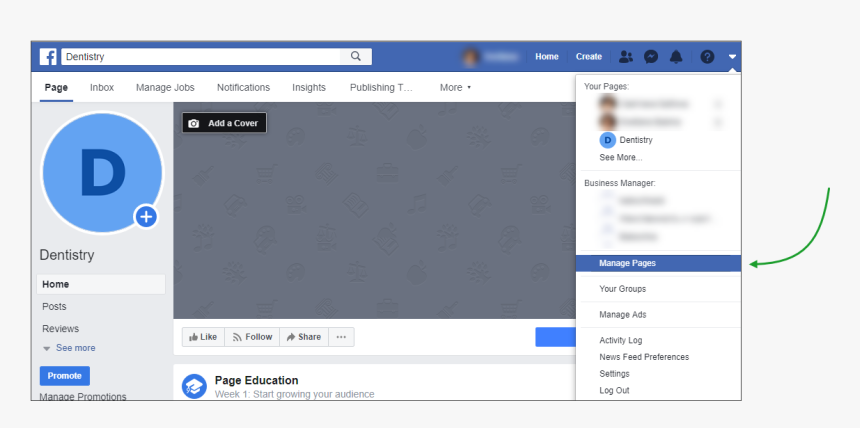Open the Manage Jobs tab
The image size is (860, 428).
point(165,87)
